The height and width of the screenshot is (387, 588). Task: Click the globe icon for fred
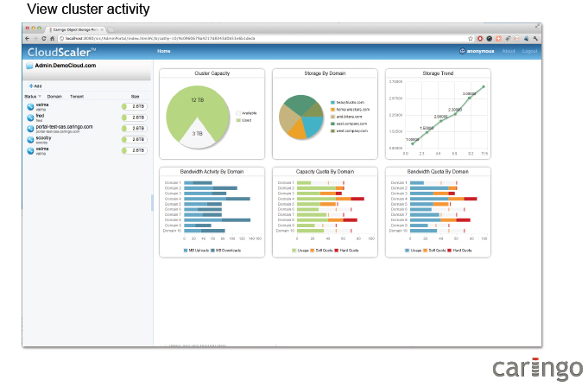pyautogui.click(x=30, y=117)
